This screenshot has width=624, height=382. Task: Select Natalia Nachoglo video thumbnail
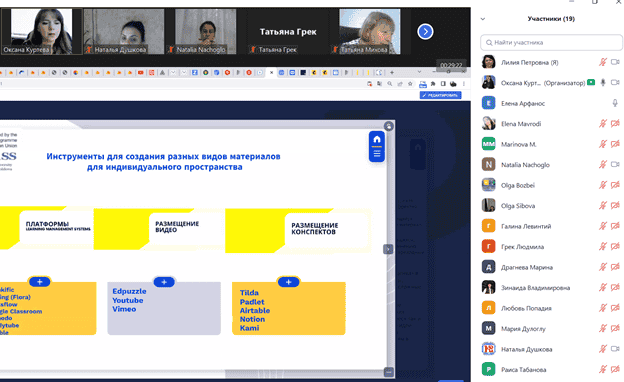(x=206, y=31)
